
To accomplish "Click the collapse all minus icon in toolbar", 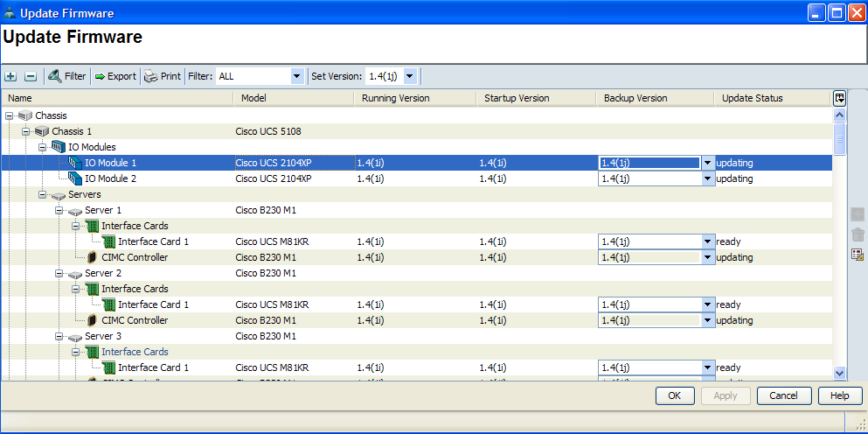I will [x=31, y=77].
